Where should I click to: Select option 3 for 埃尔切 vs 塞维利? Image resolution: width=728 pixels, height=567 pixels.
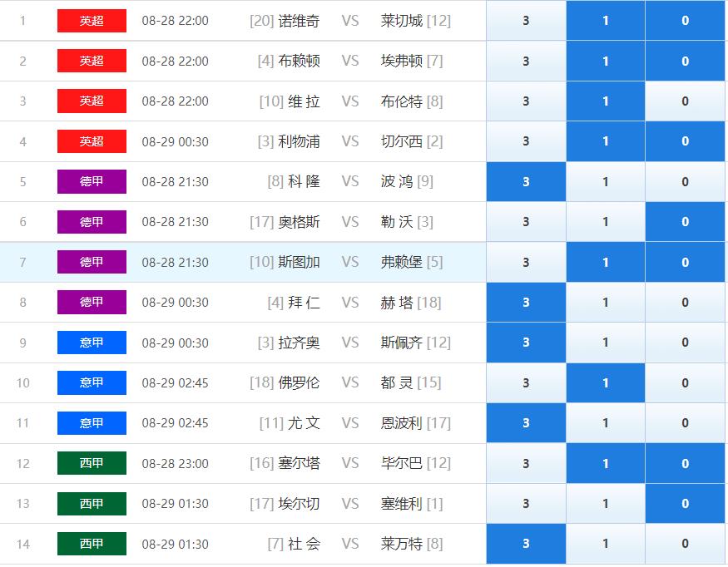[x=526, y=504]
